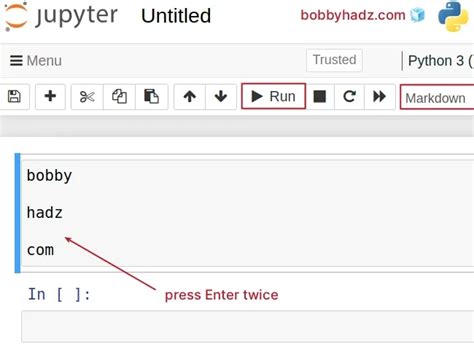The image size is (474, 360).
Task: Click the save notebook floppy icon
Action: pyautogui.click(x=14, y=97)
